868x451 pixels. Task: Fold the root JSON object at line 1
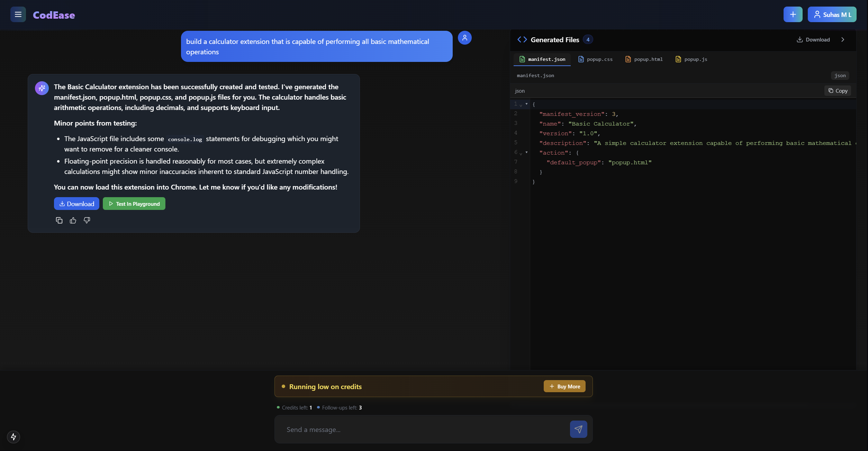coord(526,104)
